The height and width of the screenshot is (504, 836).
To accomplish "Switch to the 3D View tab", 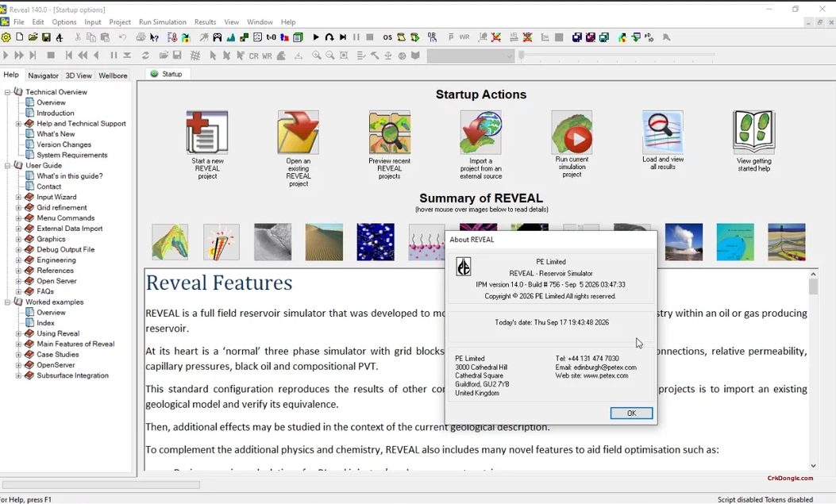I will click(79, 75).
